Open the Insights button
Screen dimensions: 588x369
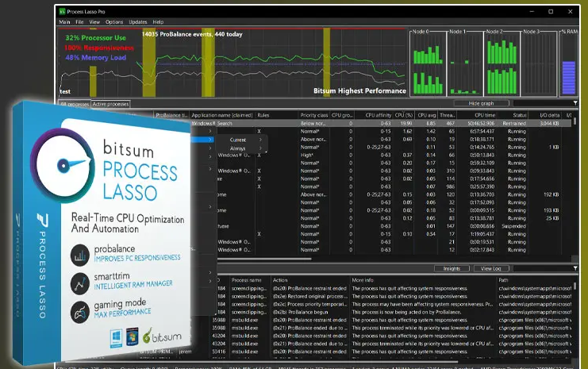click(452, 268)
